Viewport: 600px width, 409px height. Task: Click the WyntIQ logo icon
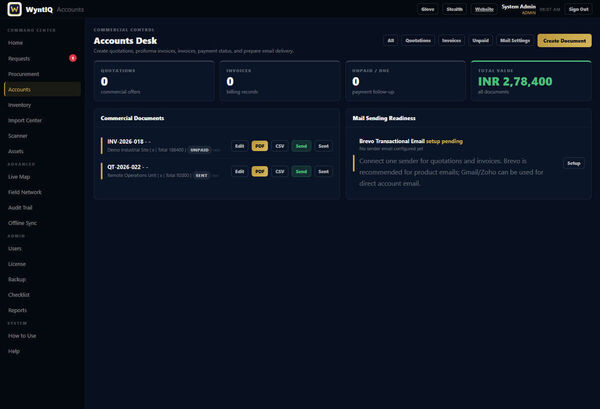click(x=15, y=9)
